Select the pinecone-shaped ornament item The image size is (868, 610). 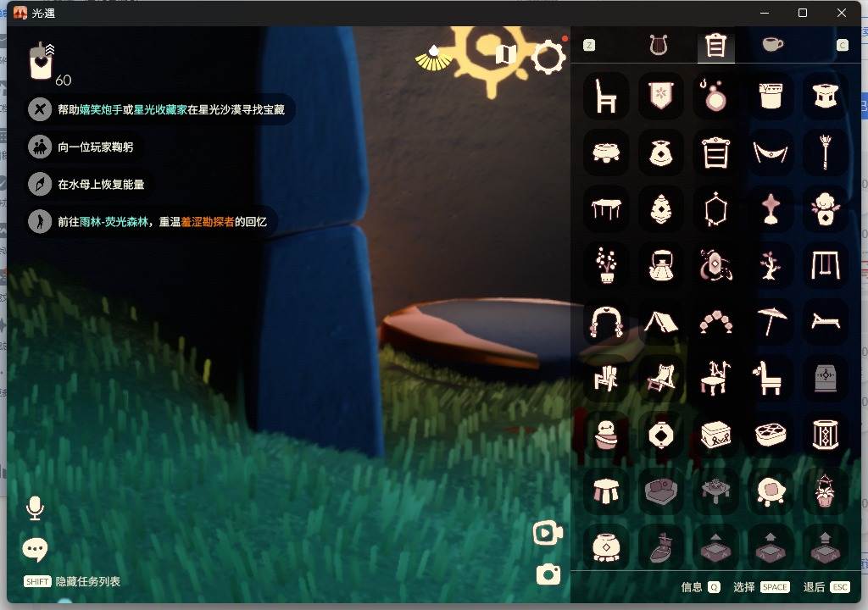[x=661, y=209]
